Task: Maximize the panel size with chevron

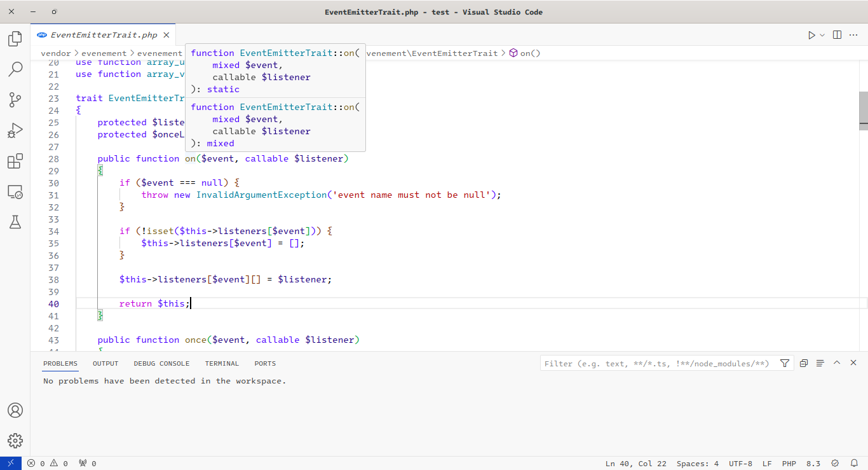Action: (837, 363)
